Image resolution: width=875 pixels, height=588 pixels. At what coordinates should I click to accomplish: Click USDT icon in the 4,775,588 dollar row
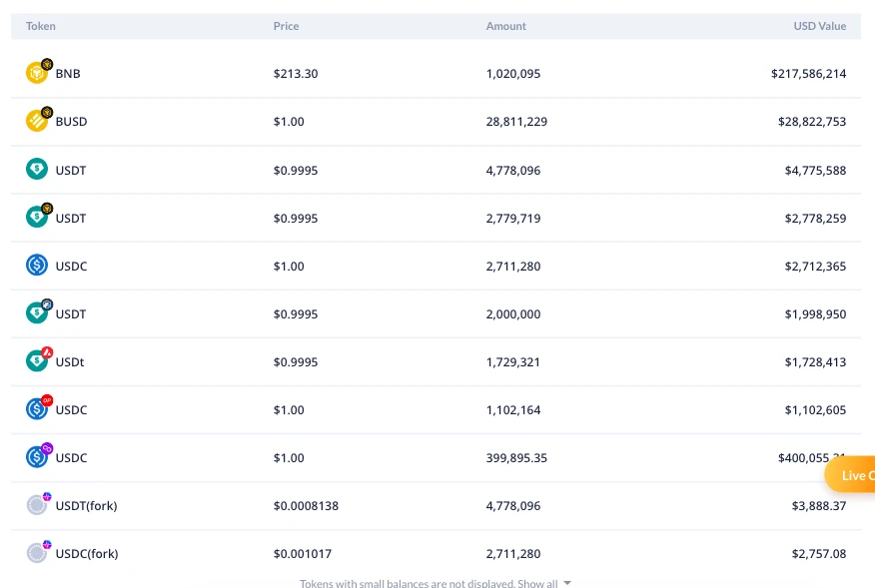click(37, 170)
